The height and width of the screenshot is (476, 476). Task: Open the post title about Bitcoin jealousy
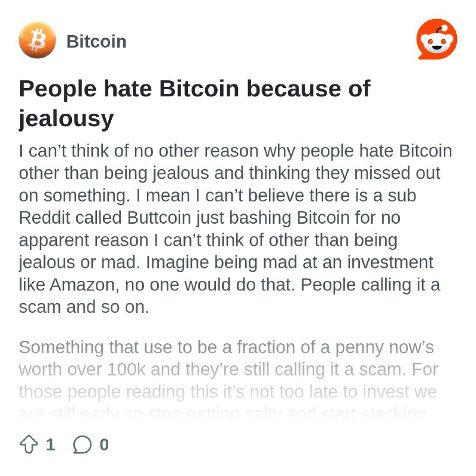tap(195, 103)
